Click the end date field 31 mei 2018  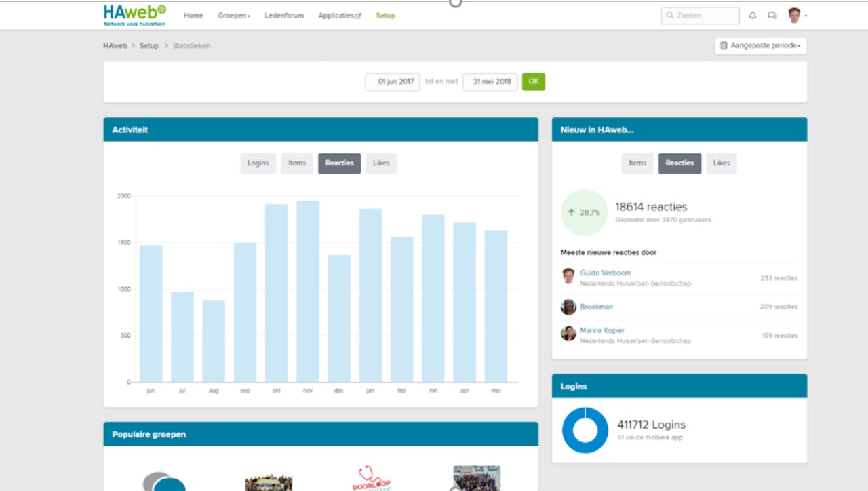pos(490,81)
